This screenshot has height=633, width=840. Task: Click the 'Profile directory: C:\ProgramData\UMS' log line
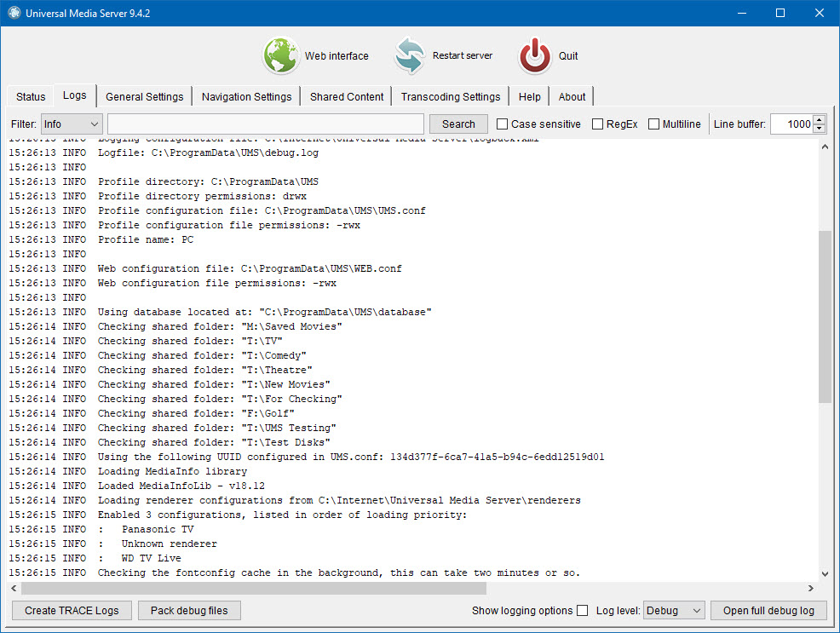click(164, 181)
